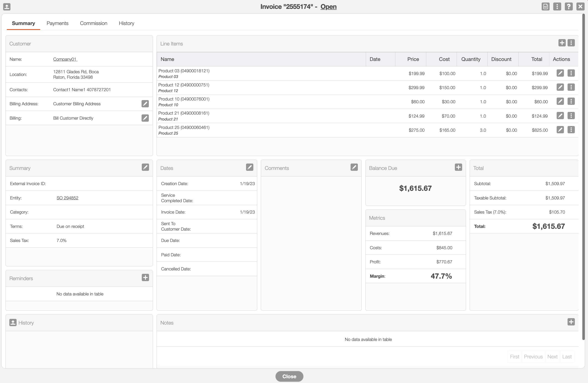
Task: Open the invoice status Open dropdown link
Action: point(328,7)
